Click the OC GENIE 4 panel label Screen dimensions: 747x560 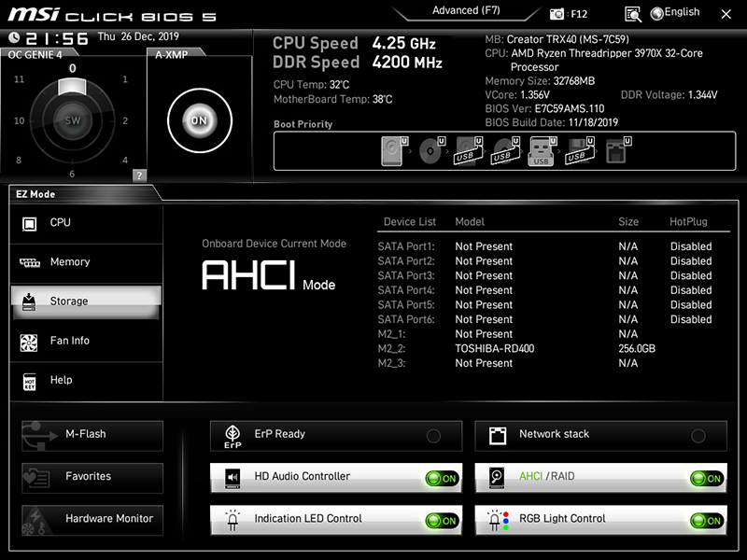pyautogui.click(x=35, y=55)
